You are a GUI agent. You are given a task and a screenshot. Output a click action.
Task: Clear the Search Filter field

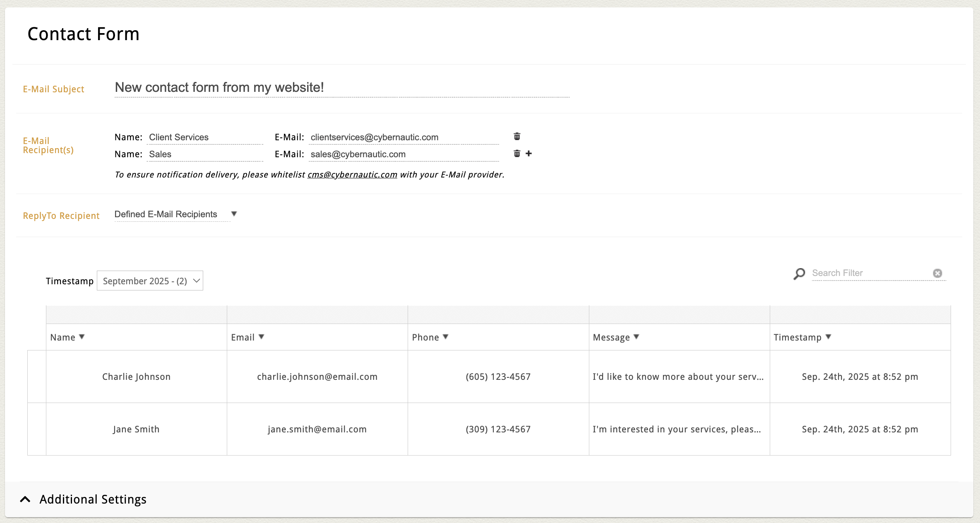click(937, 273)
